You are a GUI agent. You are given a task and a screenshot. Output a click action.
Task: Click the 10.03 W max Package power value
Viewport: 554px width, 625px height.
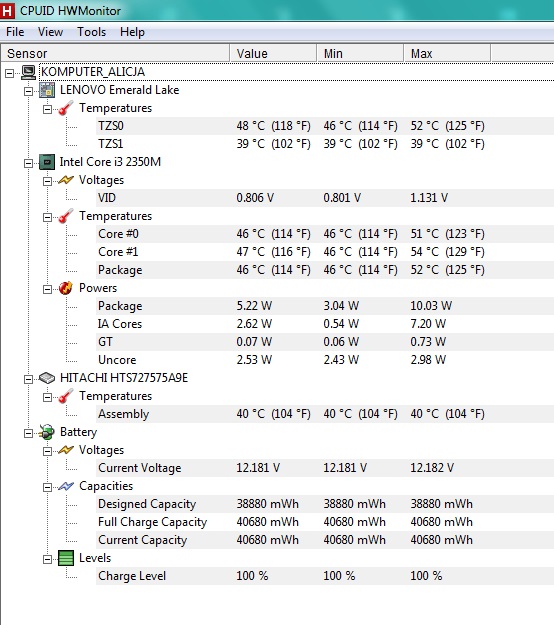431,306
